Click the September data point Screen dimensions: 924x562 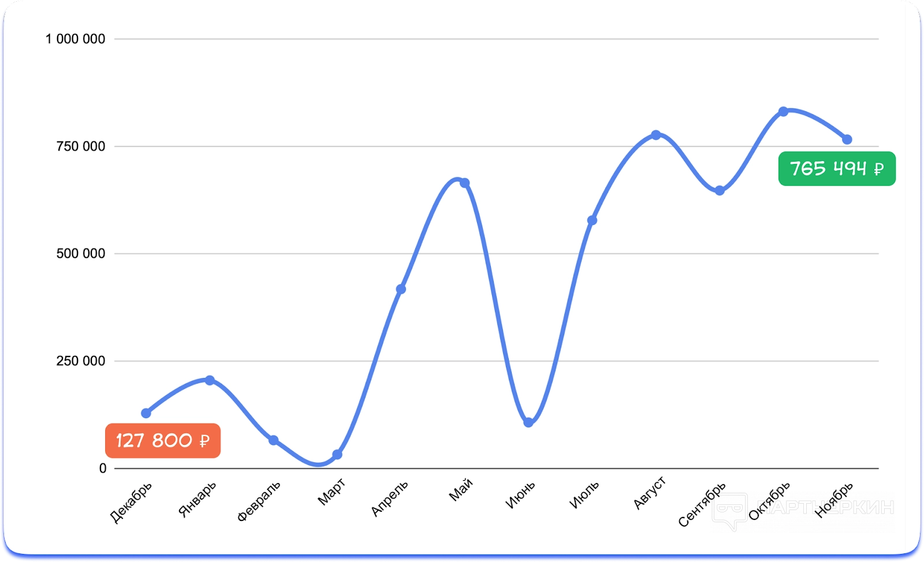pyautogui.click(x=720, y=191)
